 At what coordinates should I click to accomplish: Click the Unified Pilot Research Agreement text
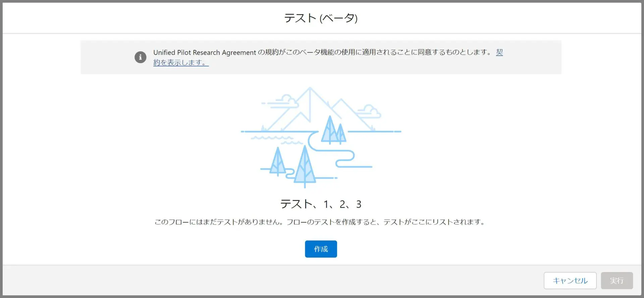(x=205, y=52)
